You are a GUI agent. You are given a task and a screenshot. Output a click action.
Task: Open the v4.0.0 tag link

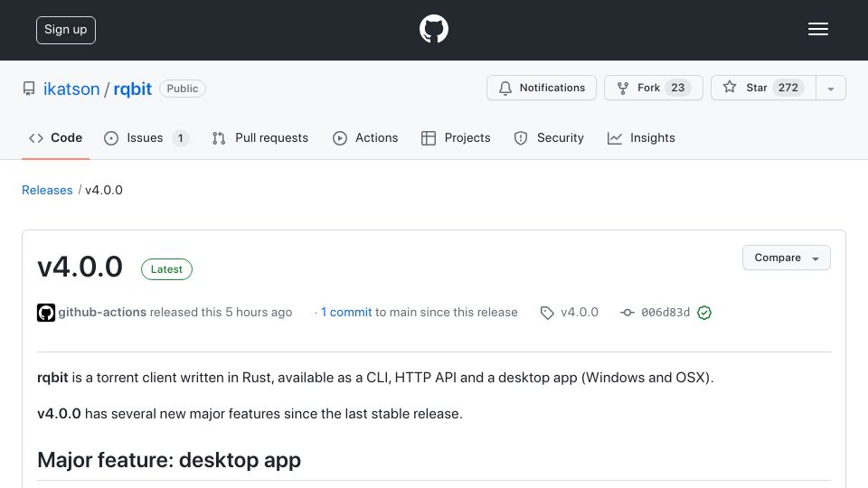[x=580, y=312]
